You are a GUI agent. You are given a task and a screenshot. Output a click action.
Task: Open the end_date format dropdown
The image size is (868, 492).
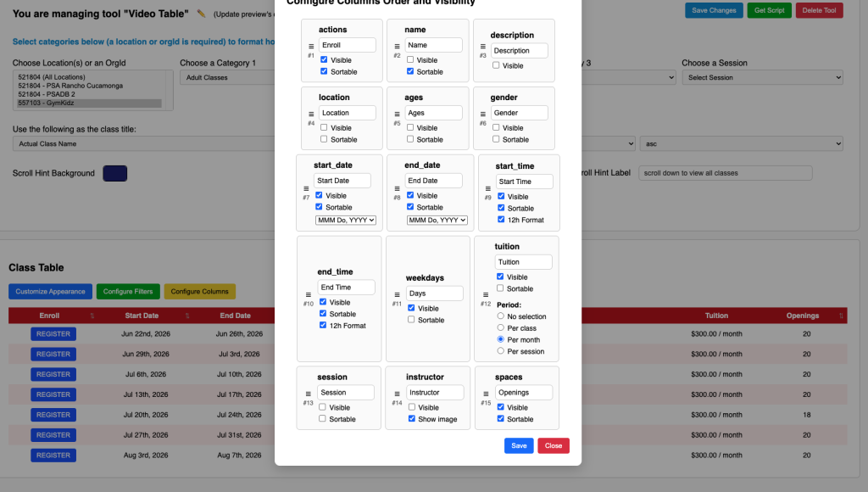point(437,220)
